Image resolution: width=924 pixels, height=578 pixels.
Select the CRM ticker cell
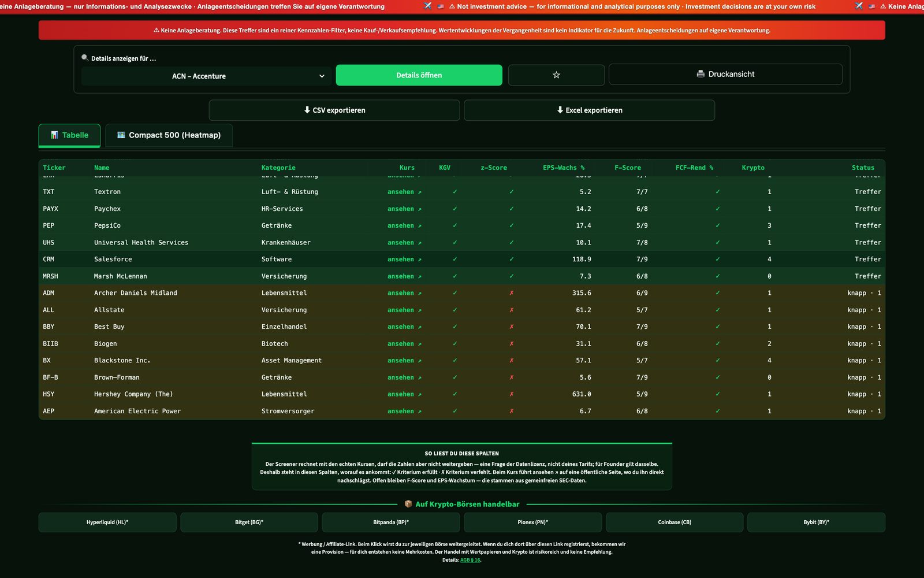[x=49, y=260]
